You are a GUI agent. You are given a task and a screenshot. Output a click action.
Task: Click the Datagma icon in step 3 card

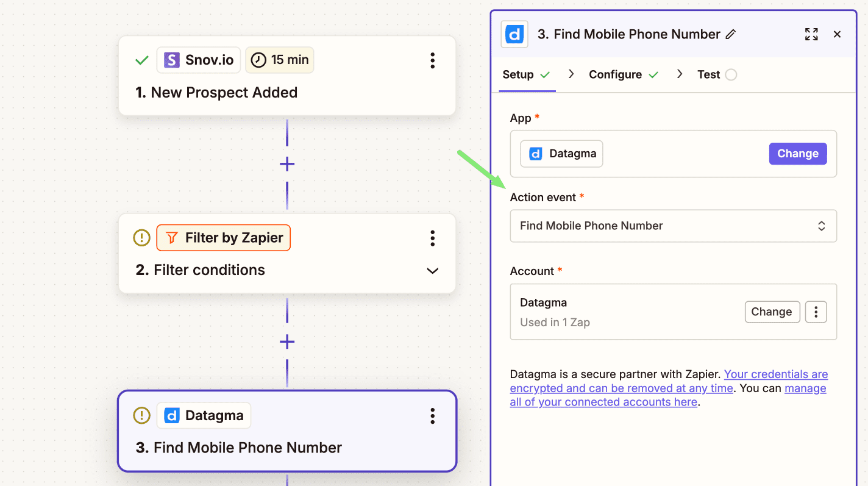[172, 416]
